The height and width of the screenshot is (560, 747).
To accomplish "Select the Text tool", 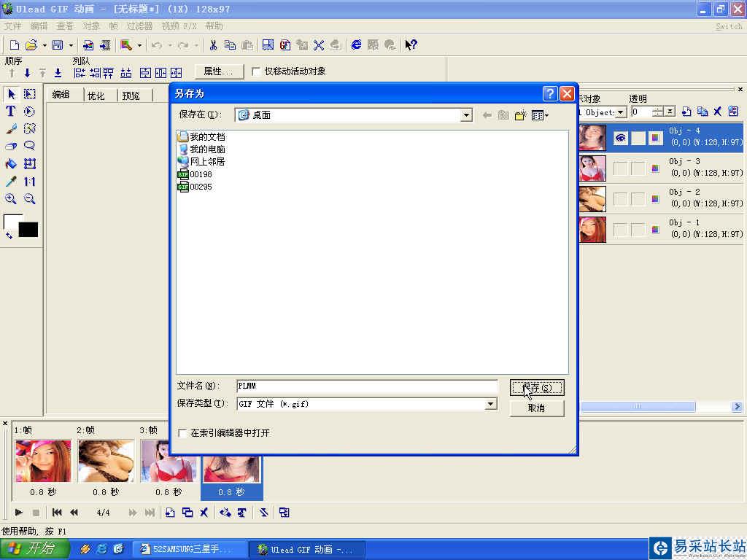I will [11, 112].
